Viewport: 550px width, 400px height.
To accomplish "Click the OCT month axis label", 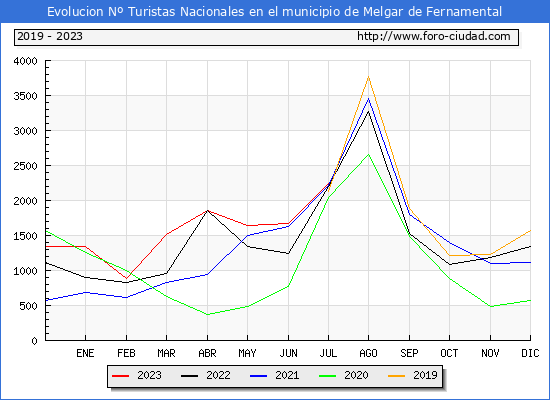I will pyautogui.click(x=449, y=353).
